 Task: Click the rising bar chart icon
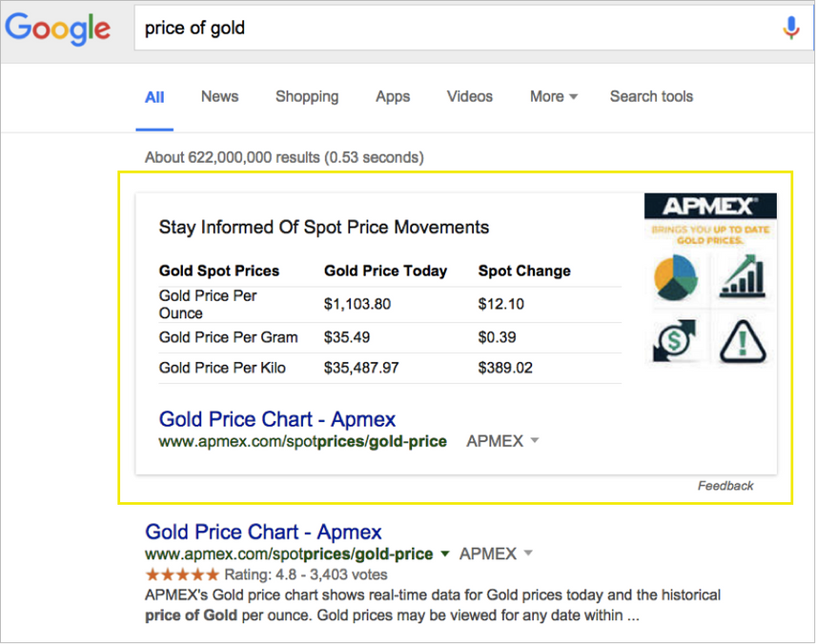click(x=745, y=276)
